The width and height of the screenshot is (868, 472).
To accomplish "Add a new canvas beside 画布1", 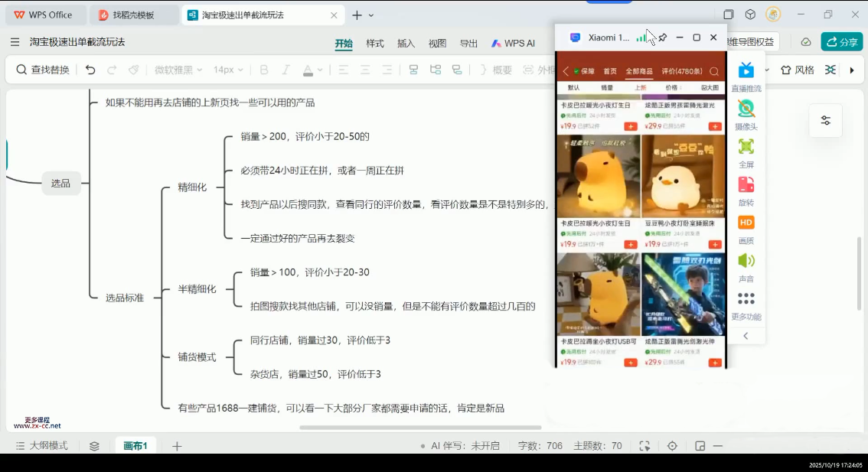I will pyautogui.click(x=177, y=444).
